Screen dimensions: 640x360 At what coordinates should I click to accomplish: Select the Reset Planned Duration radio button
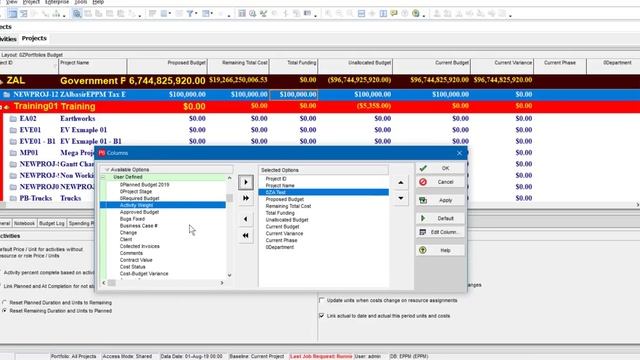pyautogui.click(x=4, y=302)
